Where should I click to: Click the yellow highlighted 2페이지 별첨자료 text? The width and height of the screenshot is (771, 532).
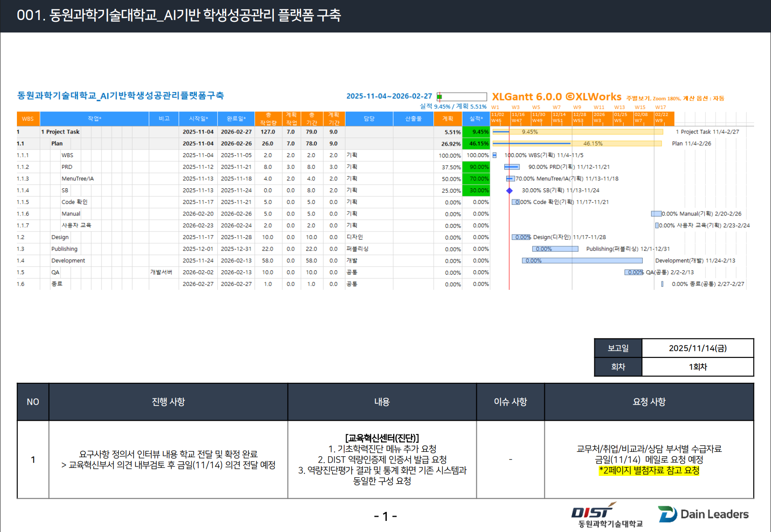coord(649,471)
